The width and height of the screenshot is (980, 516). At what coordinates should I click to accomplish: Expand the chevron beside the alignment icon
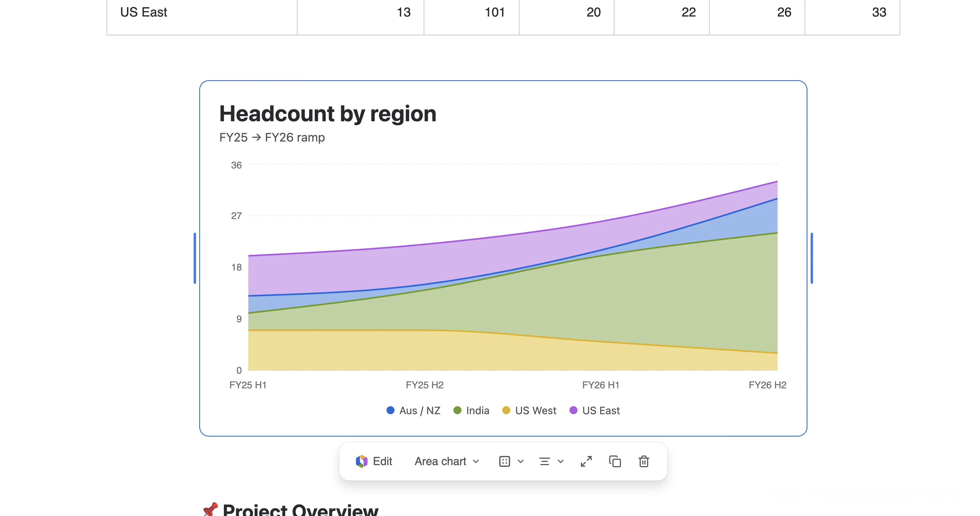[x=561, y=462]
